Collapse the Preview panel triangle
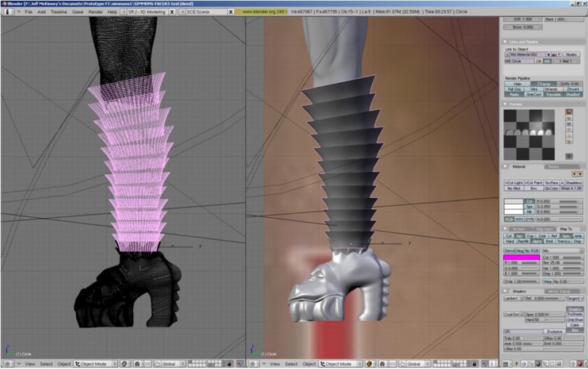This screenshot has width=588, height=369. pyautogui.click(x=505, y=104)
